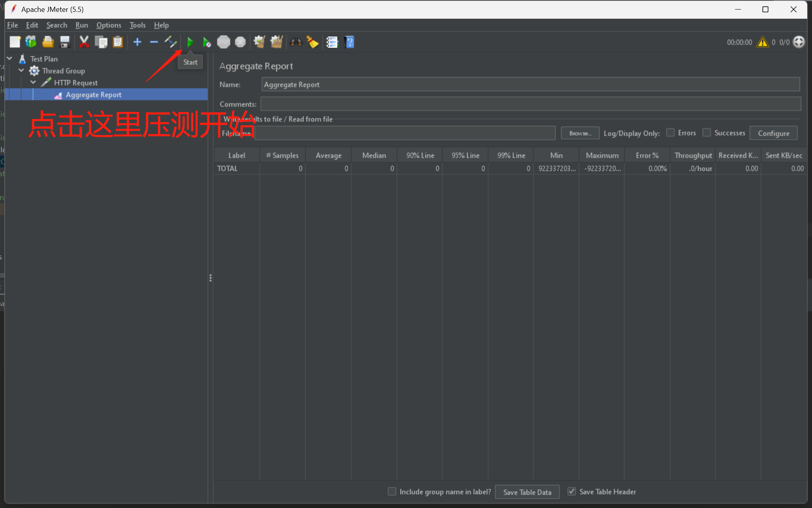Screen dimensions: 812x508
Task: Collapse the Test Plan tree node
Action: 10,59
